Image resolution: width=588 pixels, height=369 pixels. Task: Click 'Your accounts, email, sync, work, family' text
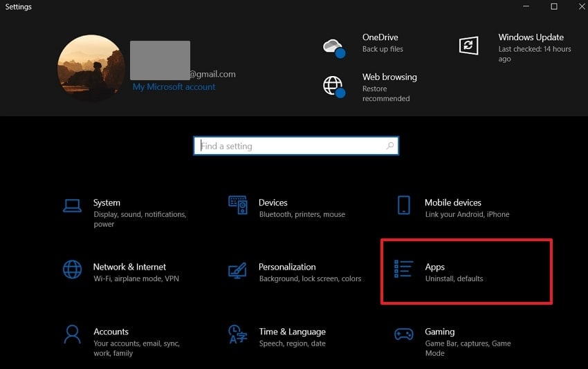136,348
